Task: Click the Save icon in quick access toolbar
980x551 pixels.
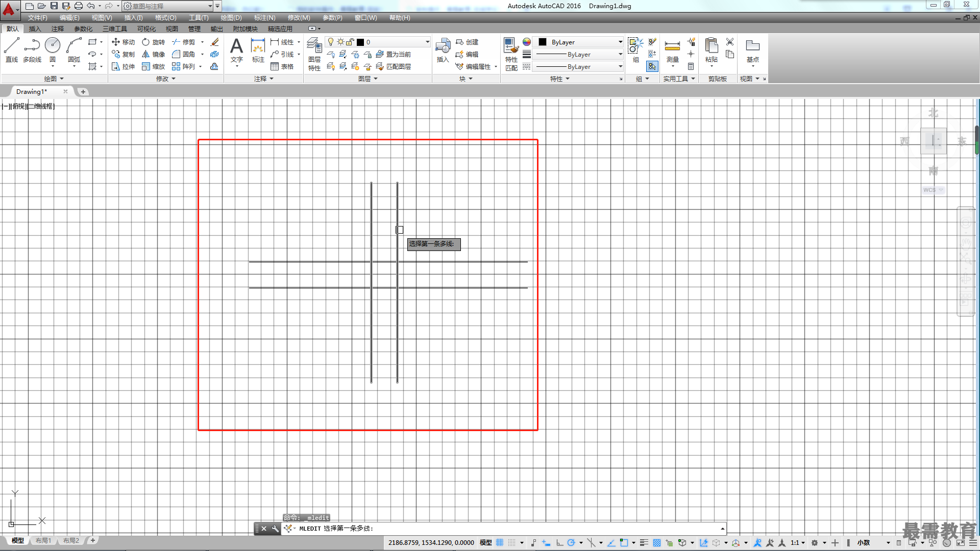Action: (x=54, y=6)
